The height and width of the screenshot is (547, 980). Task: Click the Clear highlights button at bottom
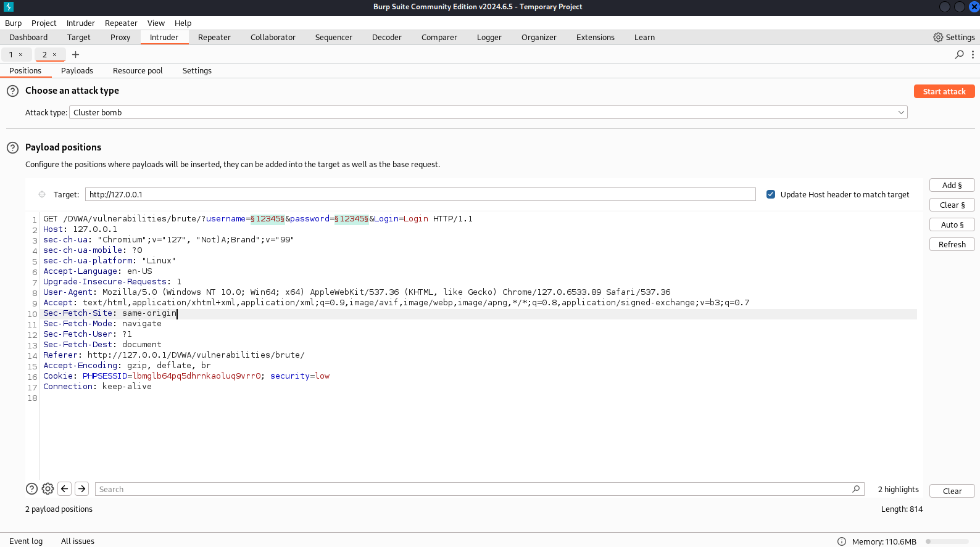pos(952,491)
